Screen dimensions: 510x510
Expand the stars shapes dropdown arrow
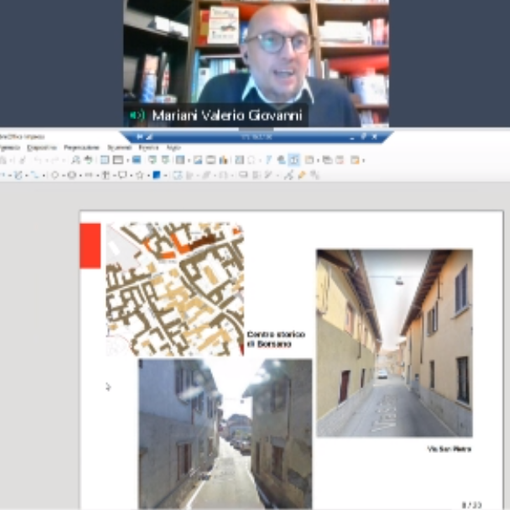[x=148, y=176]
